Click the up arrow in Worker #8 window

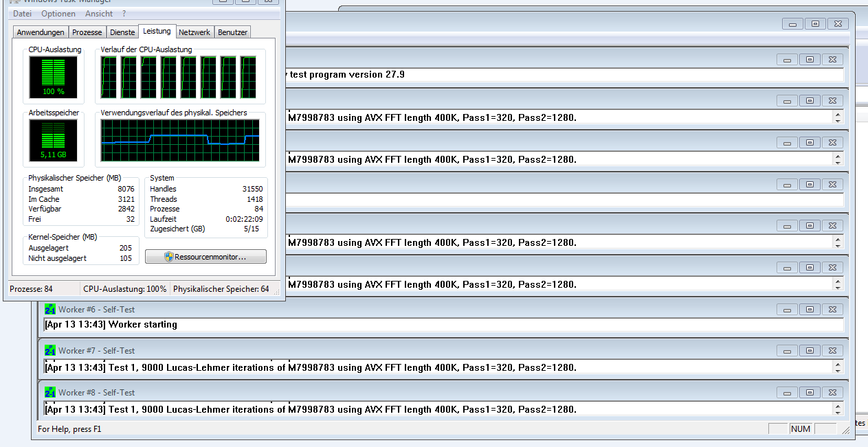tap(837, 405)
